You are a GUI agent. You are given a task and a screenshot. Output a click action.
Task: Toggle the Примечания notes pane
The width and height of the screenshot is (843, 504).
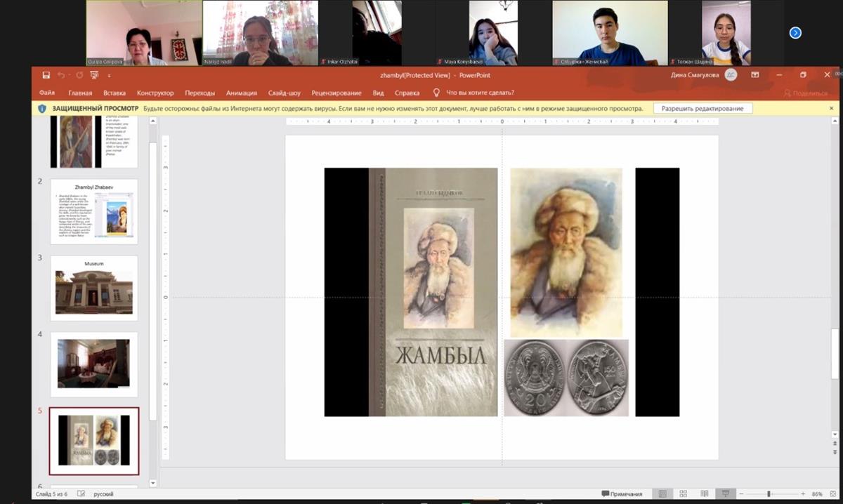pyautogui.click(x=622, y=494)
